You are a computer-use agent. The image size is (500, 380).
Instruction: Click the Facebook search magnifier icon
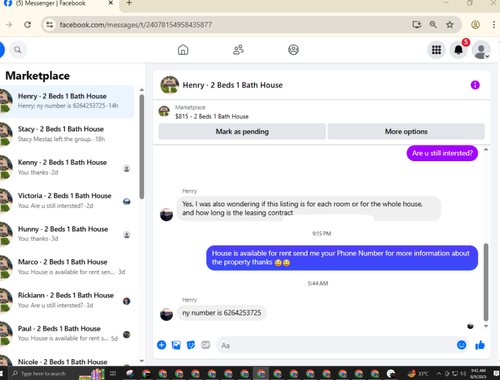pos(18,50)
